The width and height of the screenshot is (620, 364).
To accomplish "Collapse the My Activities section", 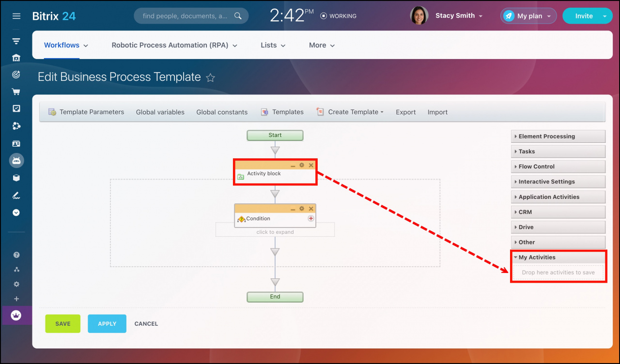I will [x=558, y=258].
